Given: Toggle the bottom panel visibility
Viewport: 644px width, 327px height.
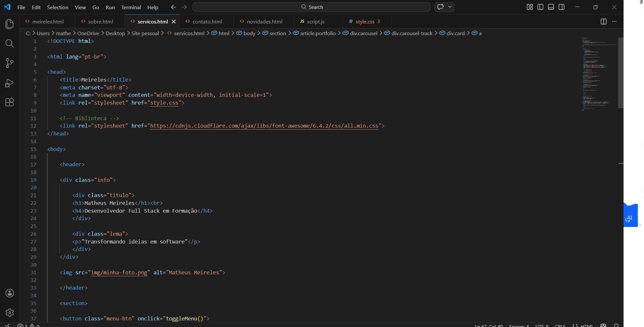Looking at the screenshot, I should [x=551, y=7].
